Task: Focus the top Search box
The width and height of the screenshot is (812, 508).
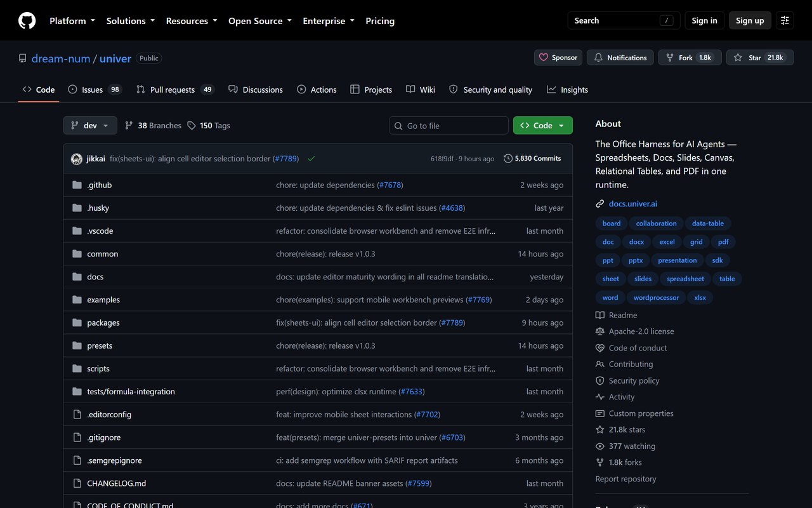Action: 624,20
